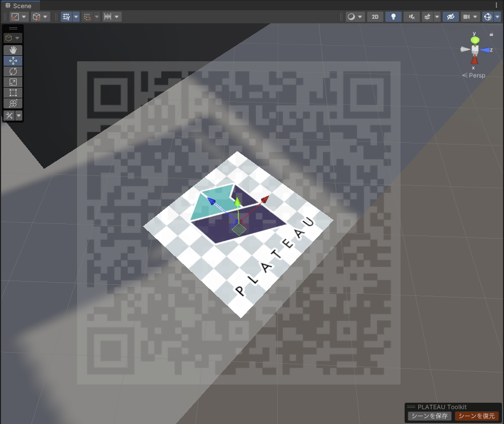Viewport: 504px width, 424px height.
Task: Click the tools overlay drag handle
Action: click(13, 28)
